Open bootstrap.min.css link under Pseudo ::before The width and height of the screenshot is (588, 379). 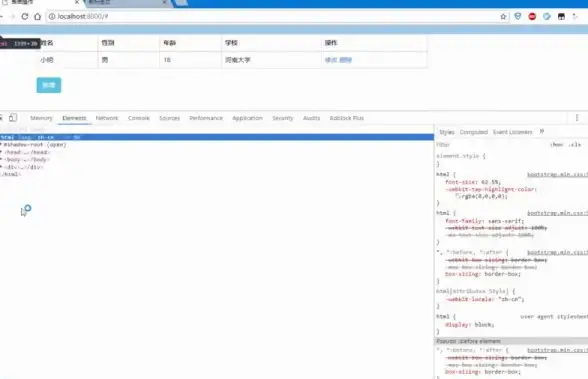point(557,350)
